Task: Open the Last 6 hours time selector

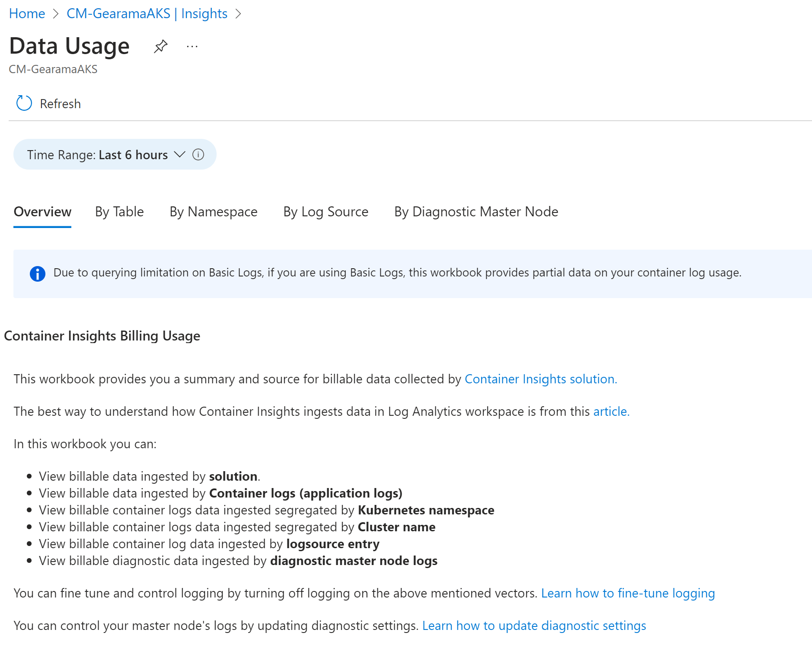Action: tap(133, 154)
